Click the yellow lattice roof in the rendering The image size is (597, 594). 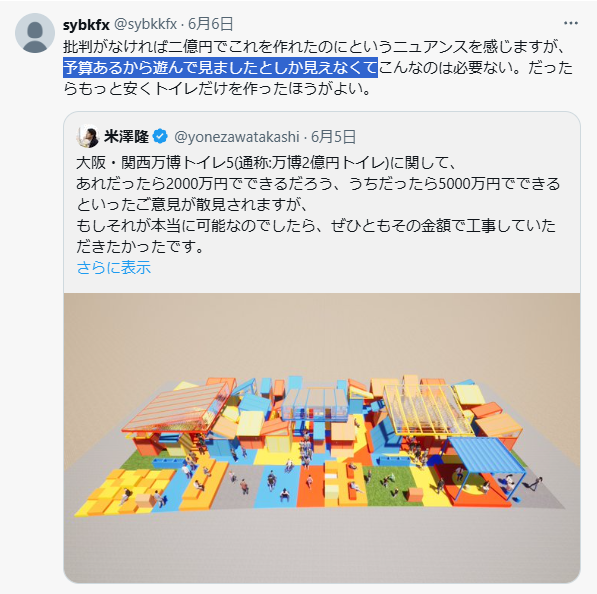click(x=426, y=410)
